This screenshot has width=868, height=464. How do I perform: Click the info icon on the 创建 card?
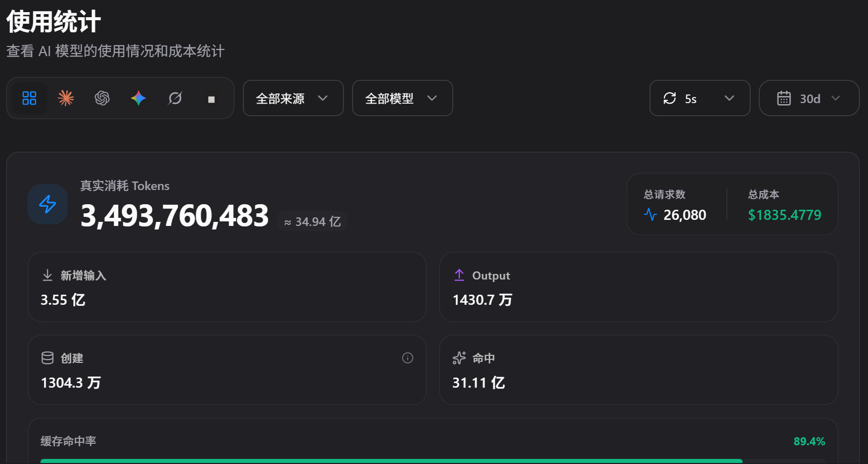(408, 358)
